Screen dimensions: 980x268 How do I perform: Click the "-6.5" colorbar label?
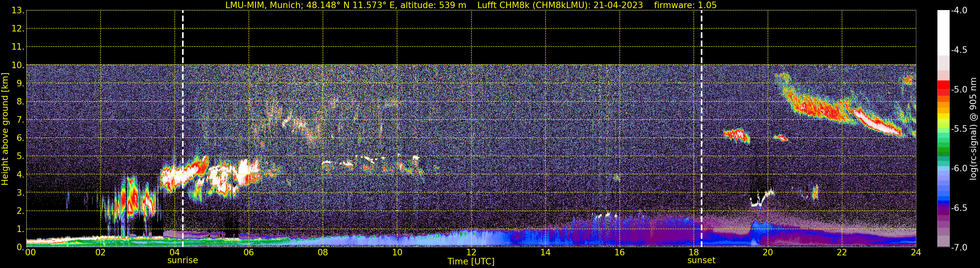click(x=959, y=208)
